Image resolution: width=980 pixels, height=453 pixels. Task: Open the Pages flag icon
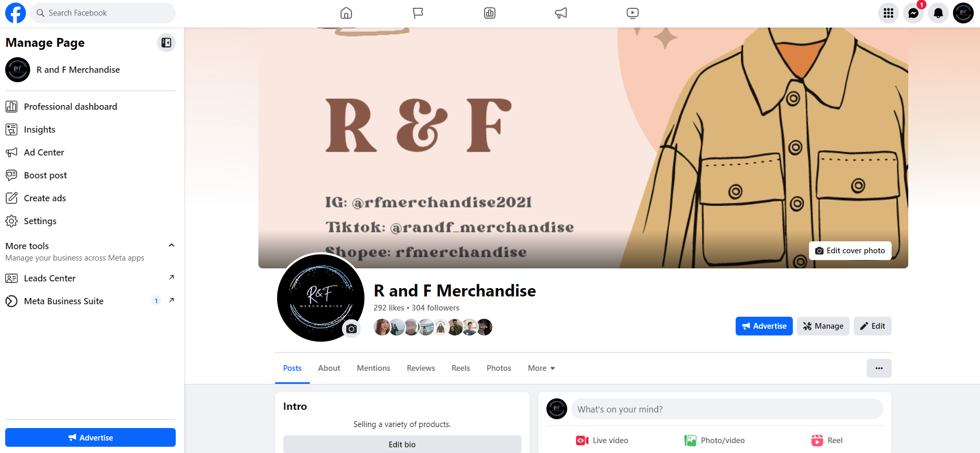tap(418, 13)
